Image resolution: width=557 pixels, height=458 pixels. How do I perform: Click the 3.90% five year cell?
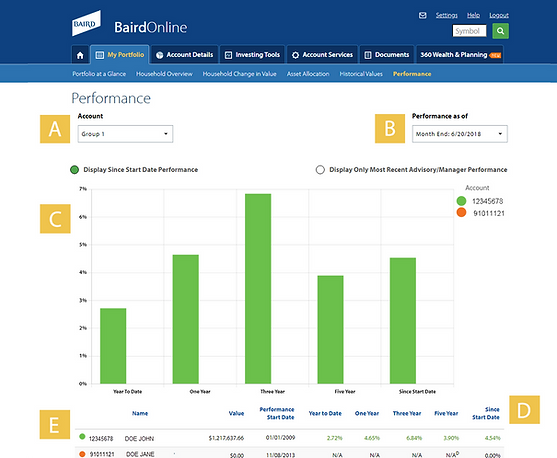pos(451,438)
